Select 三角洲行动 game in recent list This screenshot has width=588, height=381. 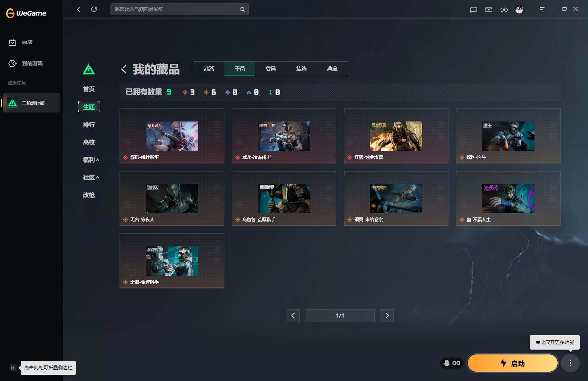point(31,103)
